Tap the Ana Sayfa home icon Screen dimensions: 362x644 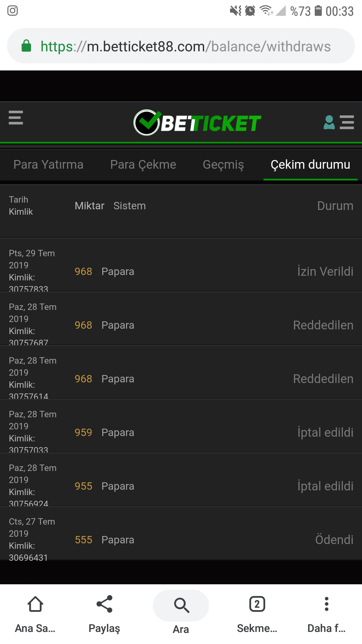pos(35,604)
